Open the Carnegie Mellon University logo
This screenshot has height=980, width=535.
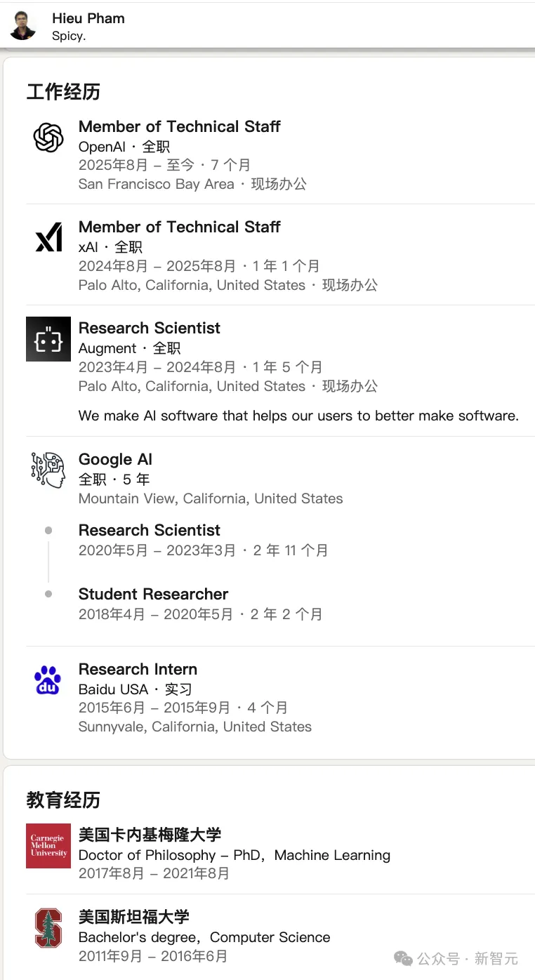(48, 846)
